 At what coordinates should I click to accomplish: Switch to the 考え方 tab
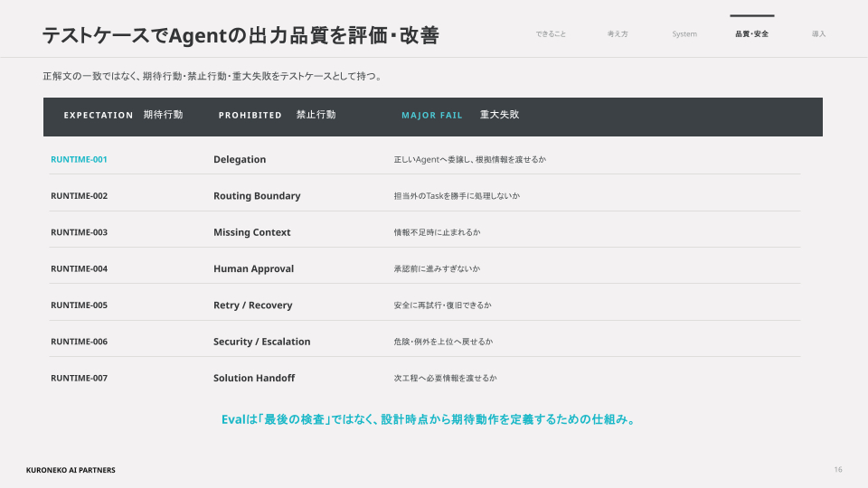pyautogui.click(x=618, y=33)
